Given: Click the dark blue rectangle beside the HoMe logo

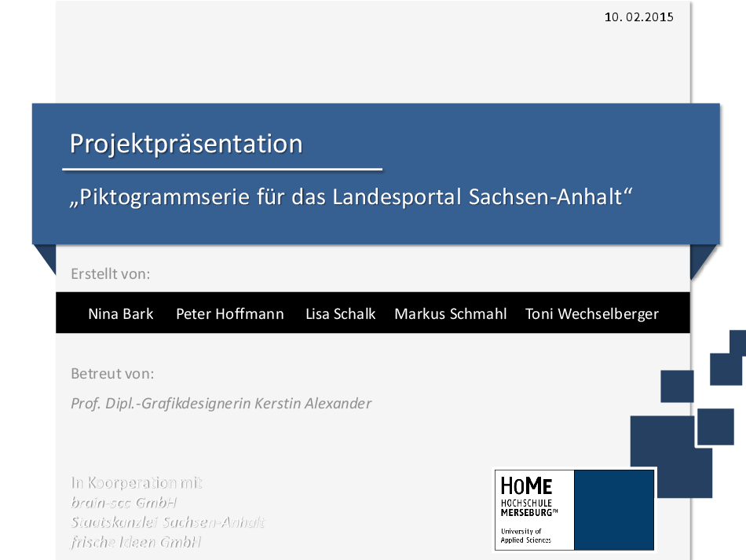Looking at the screenshot, I should point(613,510).
